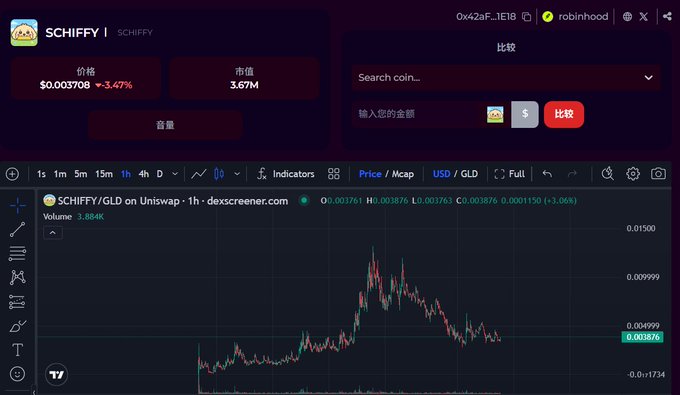Viewport: 680px width, 395px height.
Task: Select the 15m timeframe
Action: click(104, 174)
